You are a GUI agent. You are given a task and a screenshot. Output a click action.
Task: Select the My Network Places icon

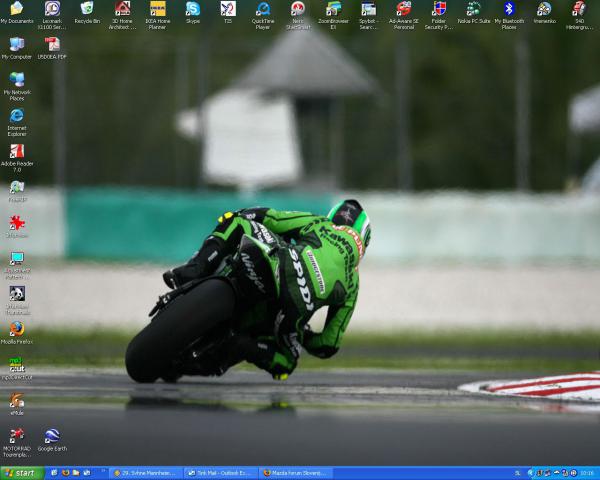click(17, 80)
